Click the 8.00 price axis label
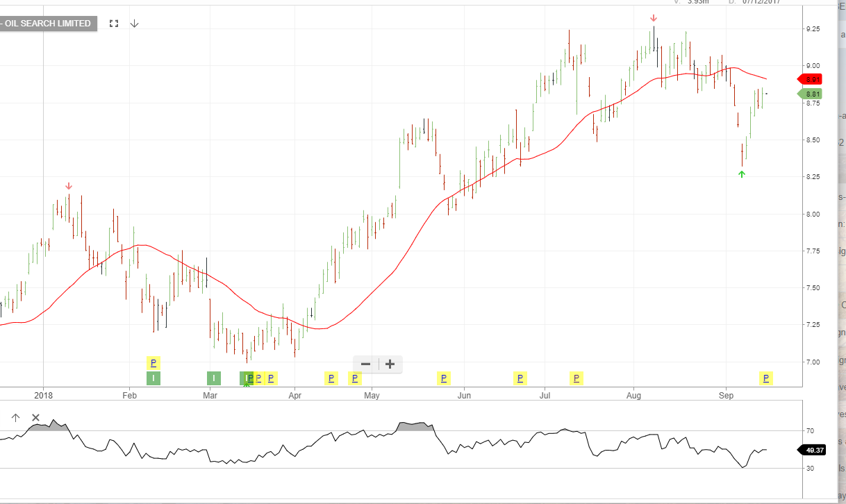This screenshot has height=504, width=846. click(812, 214)
